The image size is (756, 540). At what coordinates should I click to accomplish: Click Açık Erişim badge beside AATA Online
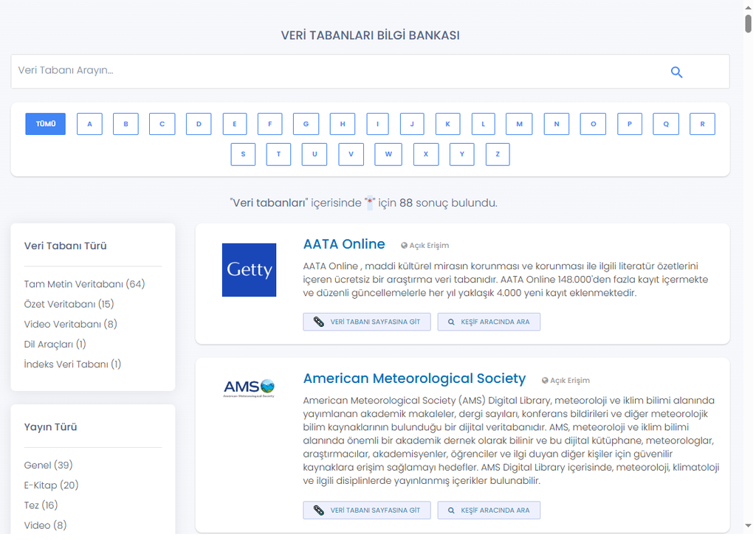coord(425,246)
